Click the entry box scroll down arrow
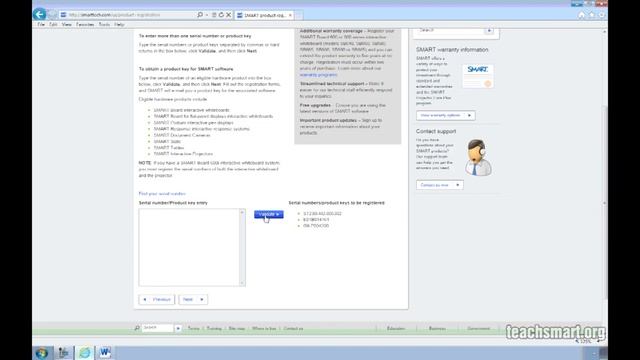Screen dimensions: 640x360 tap(242, 282)
